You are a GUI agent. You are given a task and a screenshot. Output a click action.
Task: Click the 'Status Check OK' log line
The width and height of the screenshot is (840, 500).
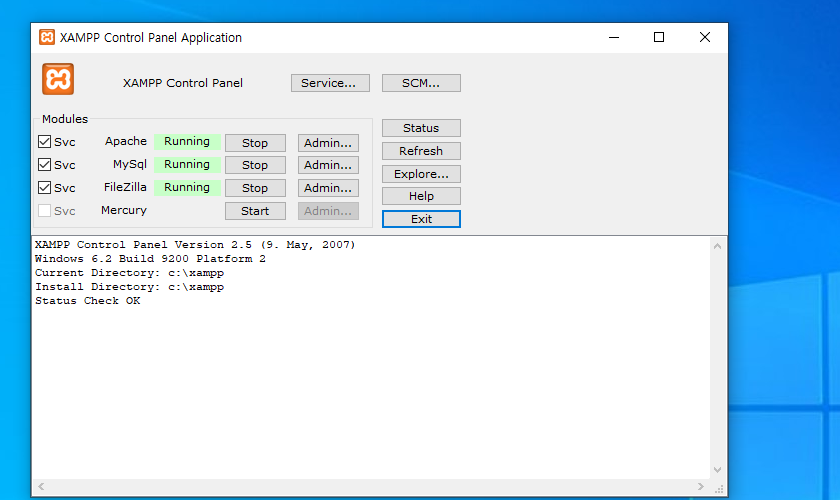(x=88, y=301)
